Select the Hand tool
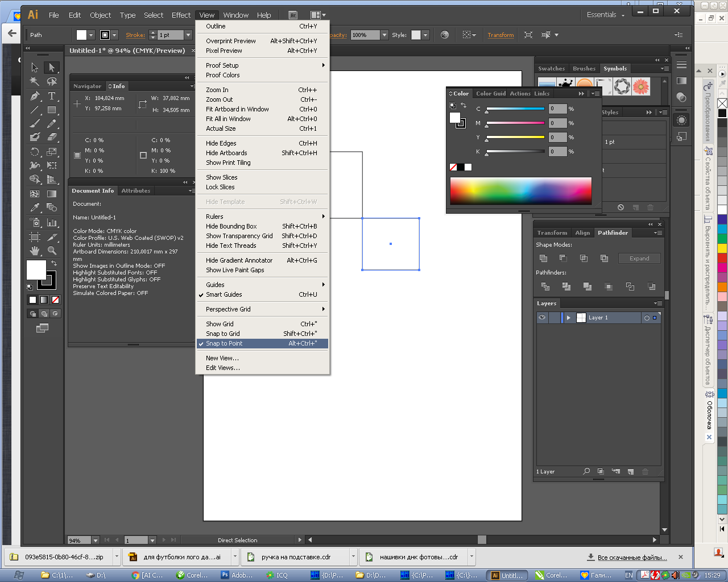Screen dimensions: 728x582 click(35, 251)
